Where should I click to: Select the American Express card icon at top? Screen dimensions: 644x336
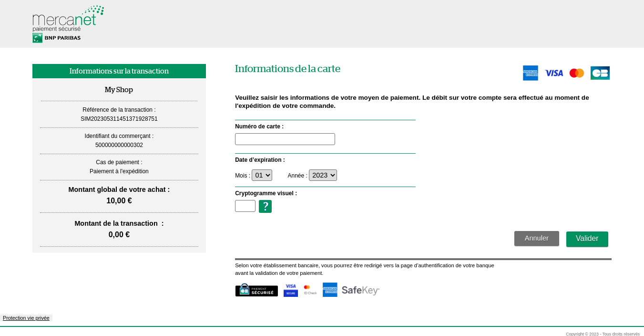(530, 73)
